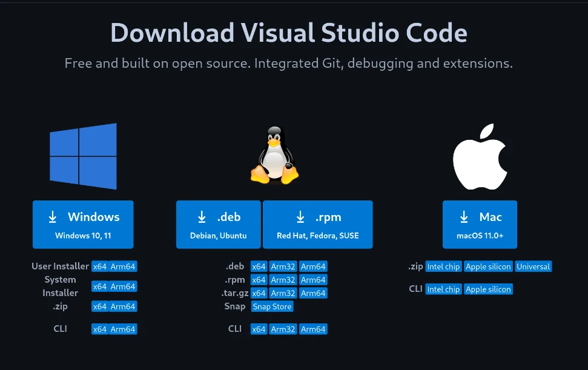Download the Mac Universal .zip
The height and width of the screenshot is (370, 588).
pyautogui.click(x=533, y=266)
